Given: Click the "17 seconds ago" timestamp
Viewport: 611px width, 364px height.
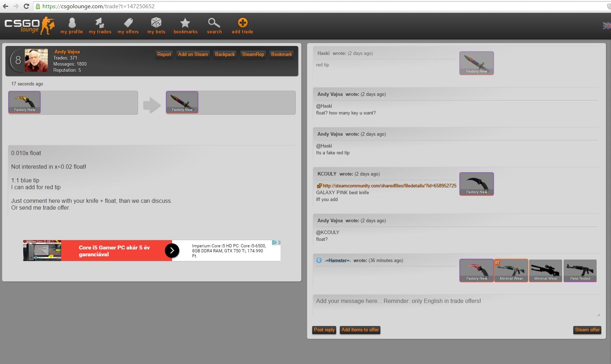Looking at the screenshot, I should coord(27,84).
